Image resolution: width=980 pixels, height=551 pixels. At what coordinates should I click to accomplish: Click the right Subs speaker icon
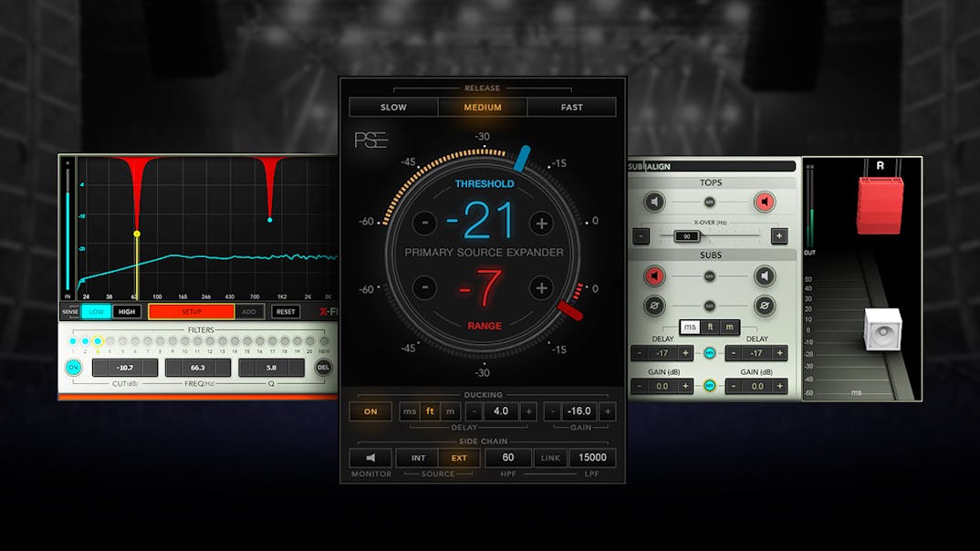pyautogui.click(x=764, y=276)
